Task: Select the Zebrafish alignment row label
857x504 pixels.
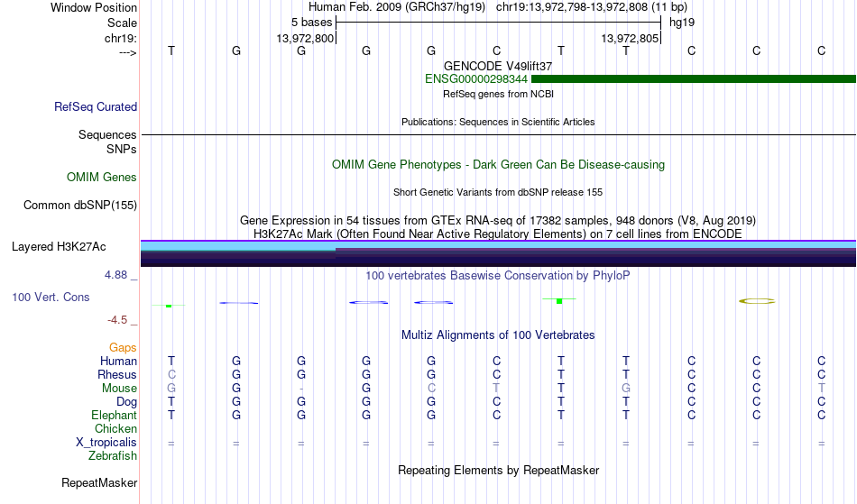Action: (x=113, y=455)
